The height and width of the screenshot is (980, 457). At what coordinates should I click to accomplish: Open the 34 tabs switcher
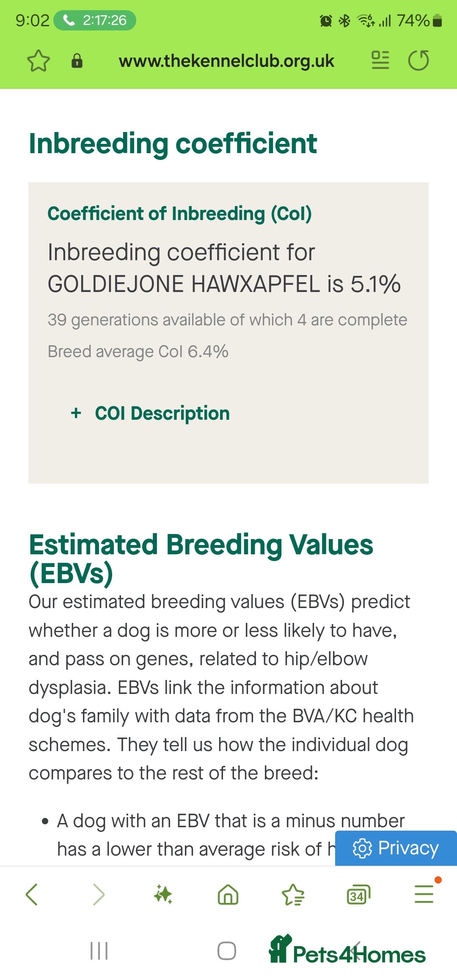pos(358,895)
